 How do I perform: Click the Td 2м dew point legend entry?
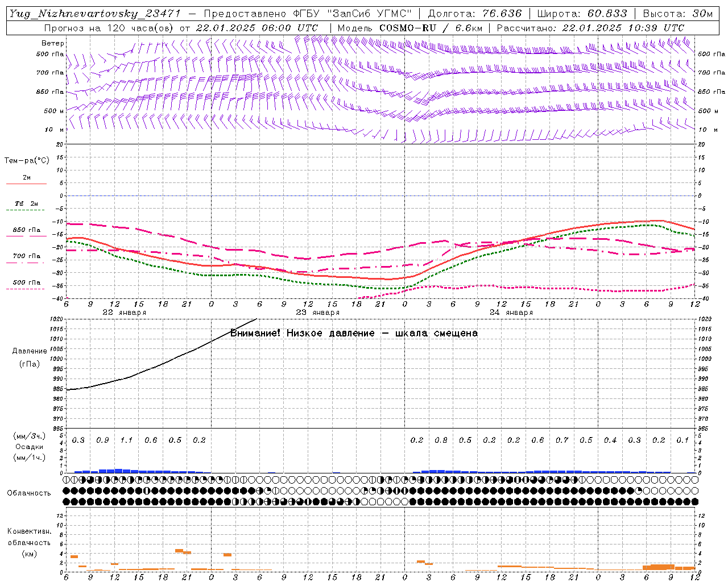[27, 203]
